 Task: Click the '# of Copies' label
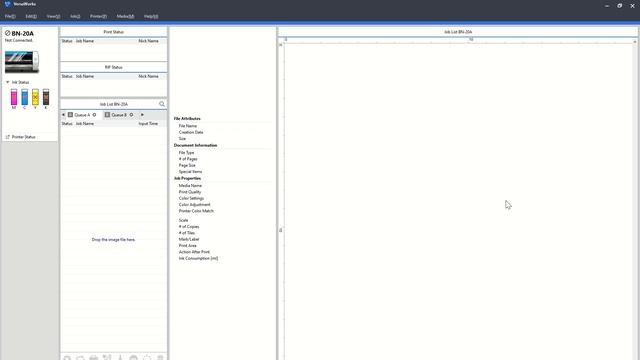pyautogui.click(x=189, y=227)
